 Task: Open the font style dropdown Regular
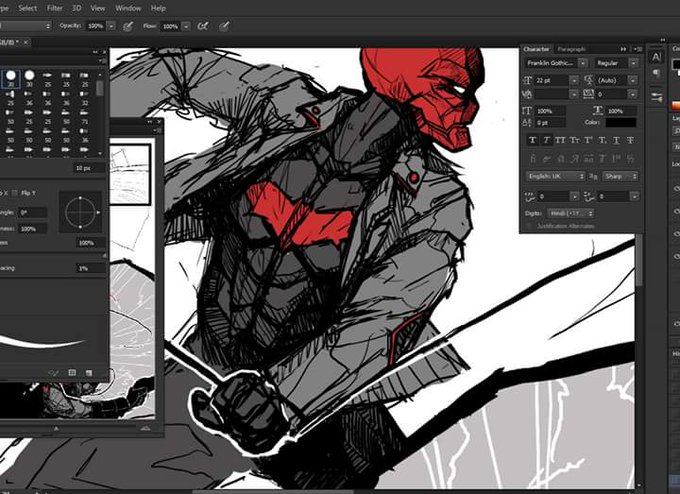coord(616,63)
